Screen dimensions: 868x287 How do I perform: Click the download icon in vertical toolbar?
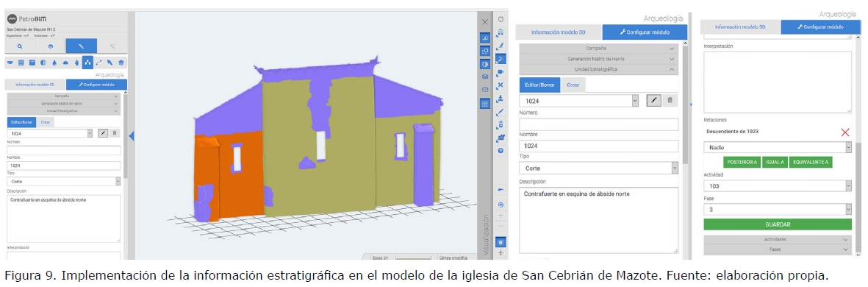click(x=501, y=98)
